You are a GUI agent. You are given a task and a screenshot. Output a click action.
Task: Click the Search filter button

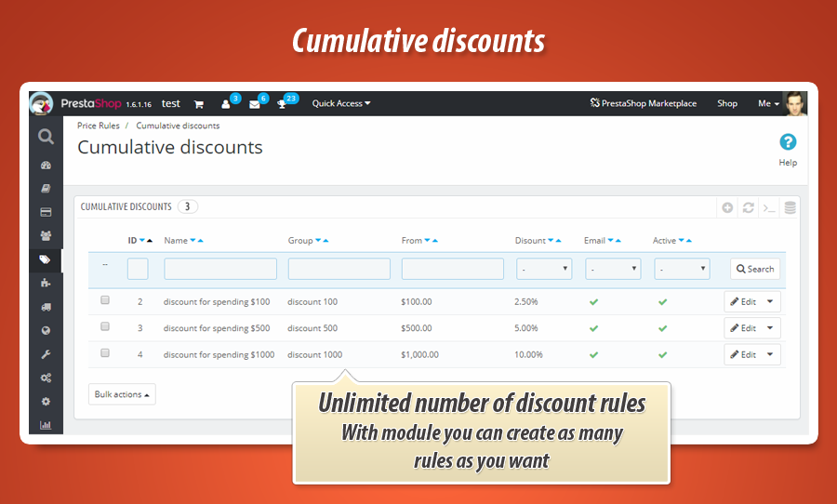point(754,269)
